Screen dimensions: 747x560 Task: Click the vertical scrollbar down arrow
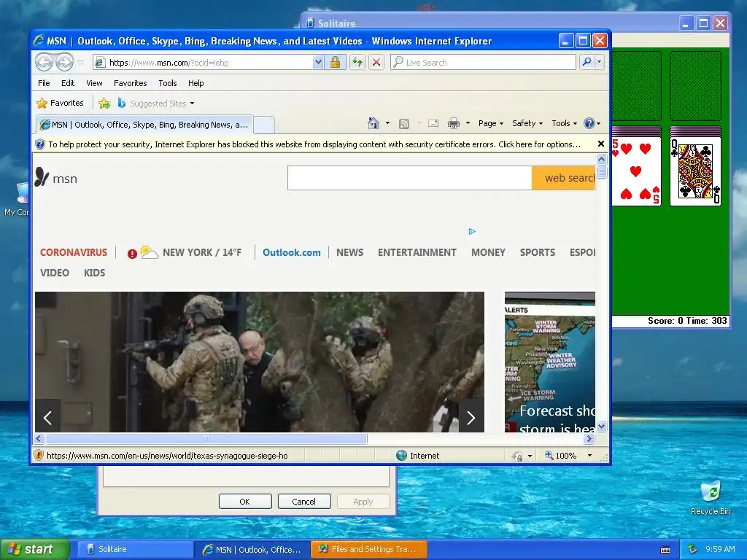pyautogui.click(x=601, y=426)
